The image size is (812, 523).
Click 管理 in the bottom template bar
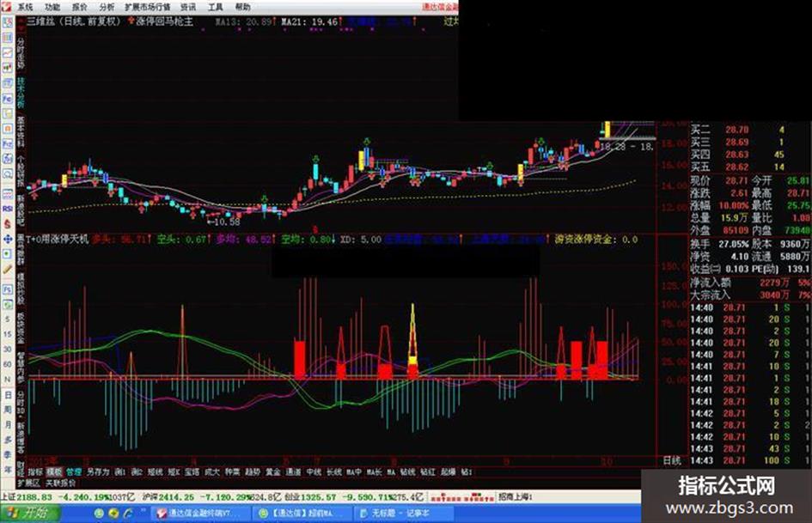pos(74,471)
